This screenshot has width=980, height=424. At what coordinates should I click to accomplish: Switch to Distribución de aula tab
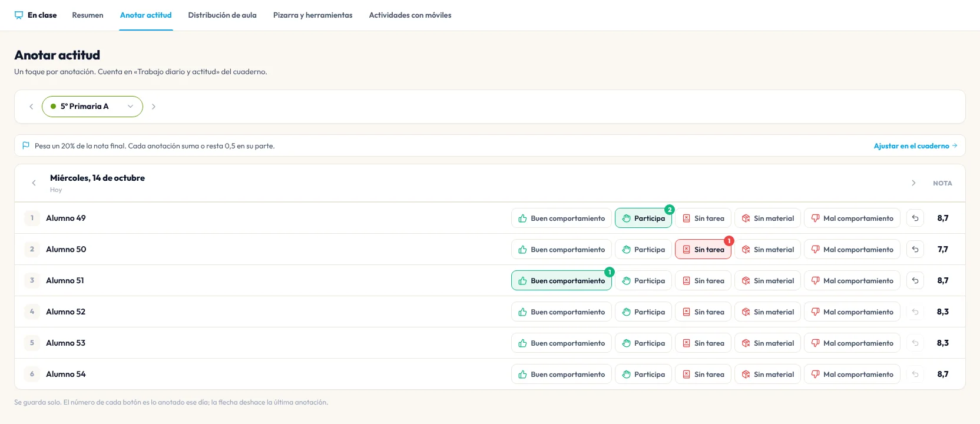pos(222,15)
